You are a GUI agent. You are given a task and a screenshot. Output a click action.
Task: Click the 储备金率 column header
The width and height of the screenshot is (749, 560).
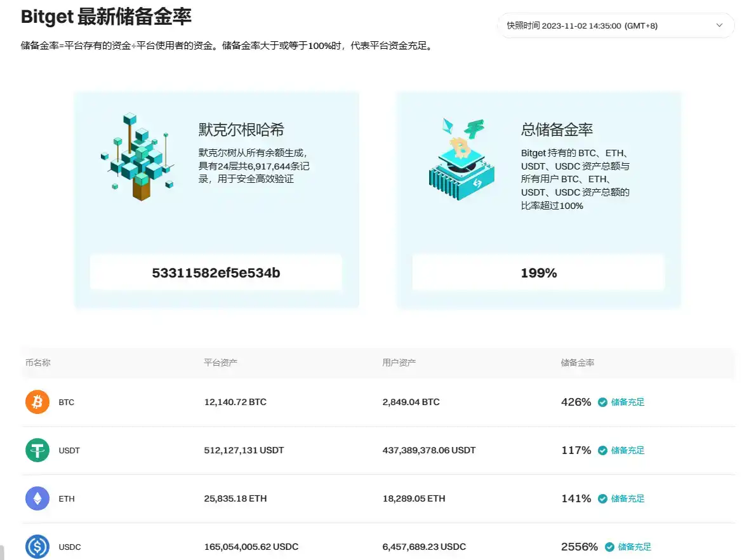coord(578,363)
